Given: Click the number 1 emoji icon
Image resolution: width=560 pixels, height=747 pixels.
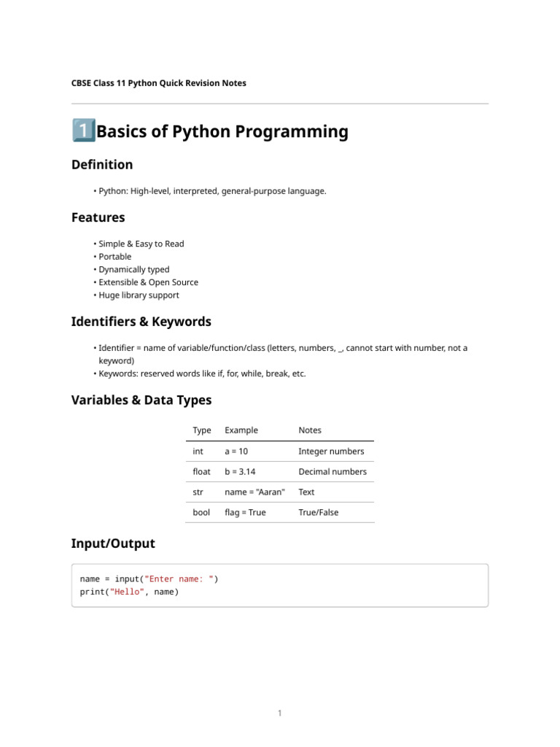Looking at the screenshot, I should [84, 130].
